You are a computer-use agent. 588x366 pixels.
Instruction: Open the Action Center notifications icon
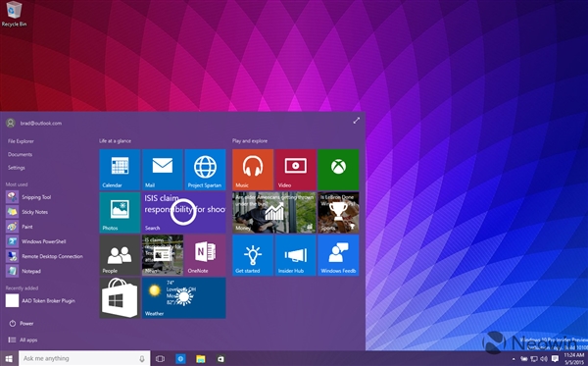555,359
